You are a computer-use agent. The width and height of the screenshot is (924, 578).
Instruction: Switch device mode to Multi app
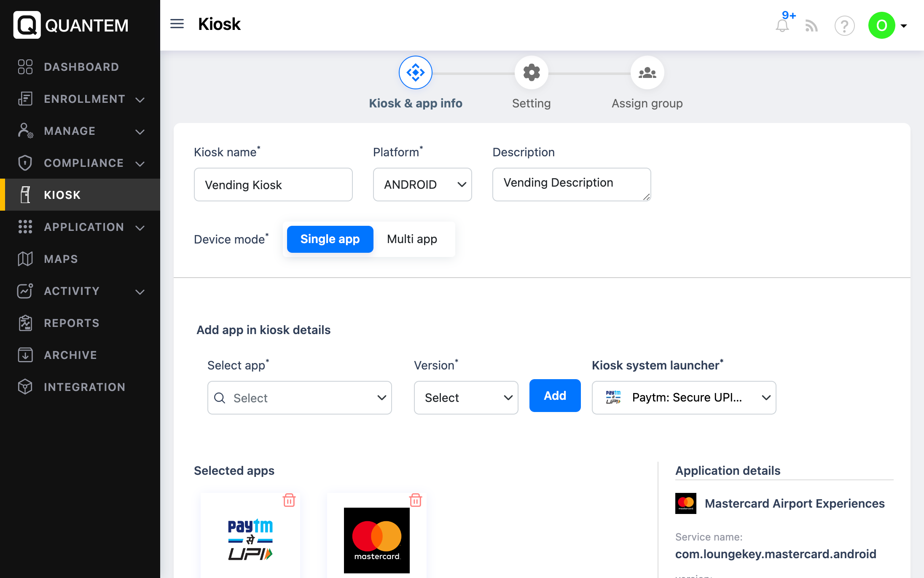pos(412,239)
